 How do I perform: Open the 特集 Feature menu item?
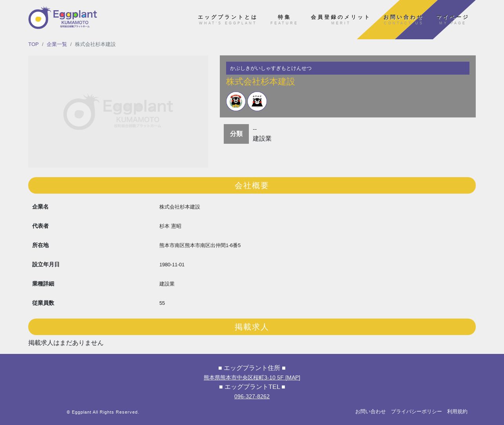[x=284, y=20]
